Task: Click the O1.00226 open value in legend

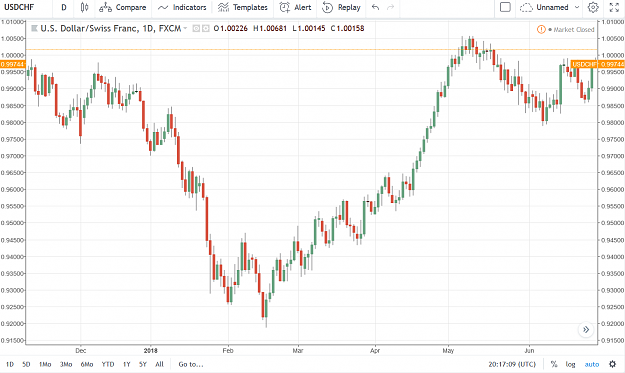Action: point(230,28)
